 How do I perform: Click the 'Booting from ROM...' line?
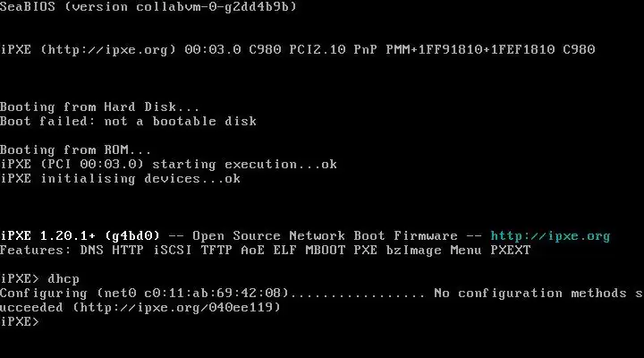[75, 149]
